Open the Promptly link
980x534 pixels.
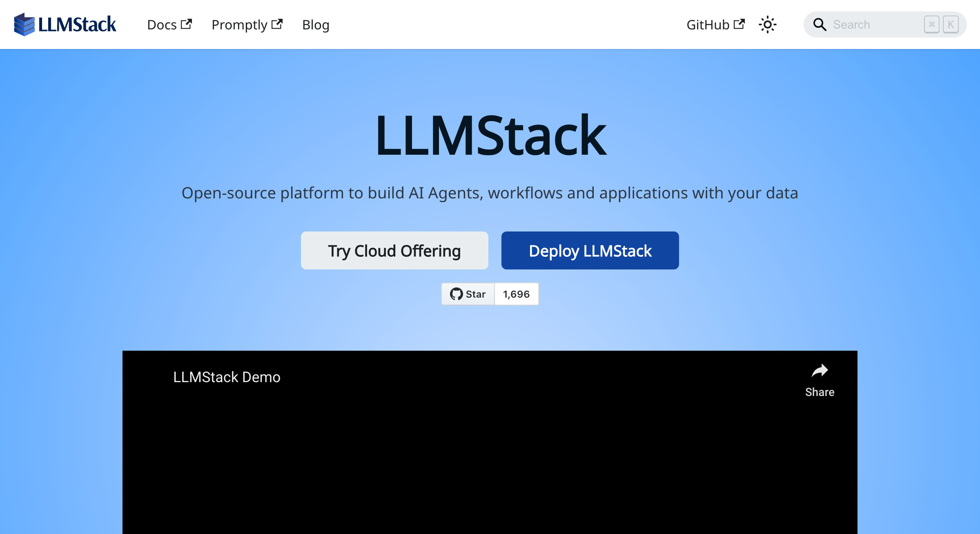[239, 24]
